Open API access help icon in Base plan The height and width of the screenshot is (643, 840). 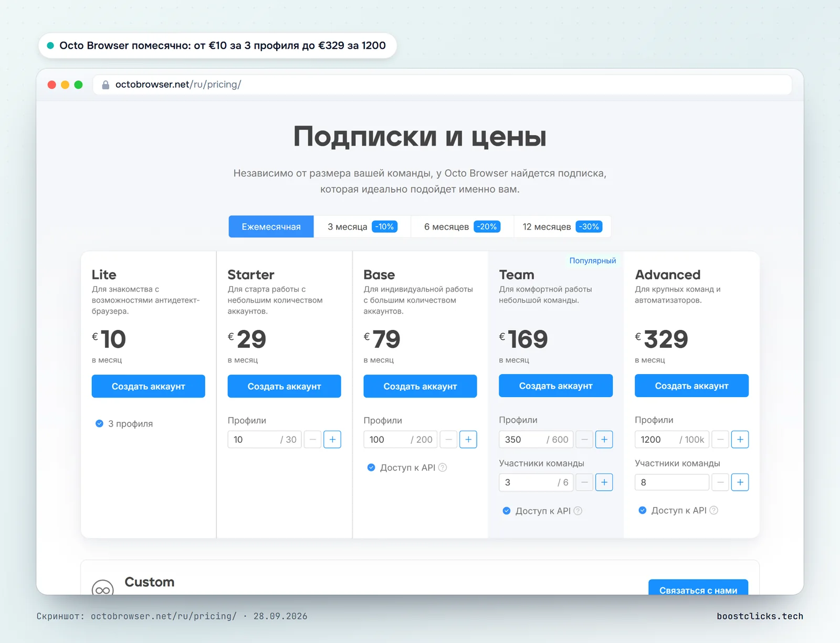443,468
